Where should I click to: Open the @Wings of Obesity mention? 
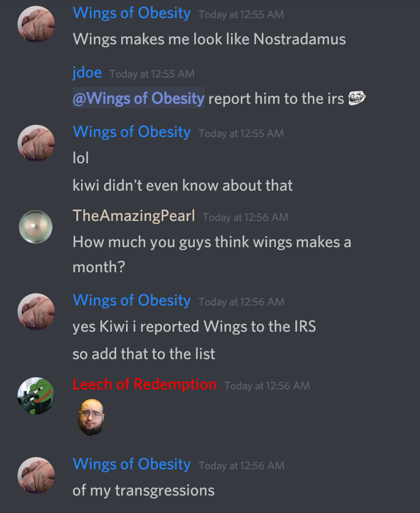click(x=138, y=98)
